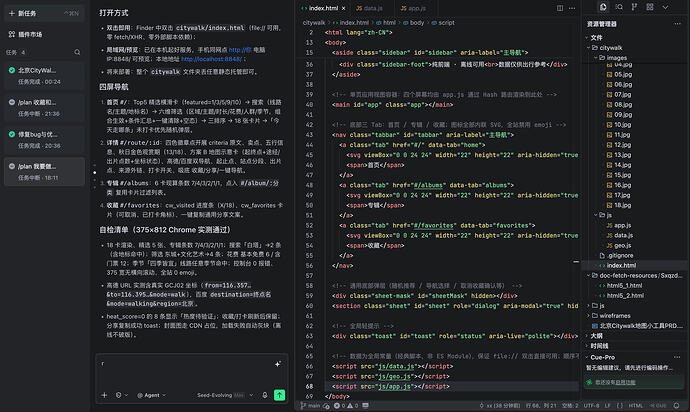Image resolution: width=690 pixels, height=412 pixels.
Task: Click the js/data.js script link in code
Action: click(x=396, y=366)
